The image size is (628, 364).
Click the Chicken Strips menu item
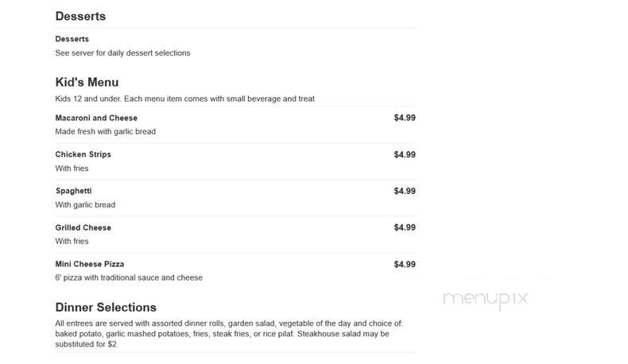pyautogui.click(x=83, y=154)
